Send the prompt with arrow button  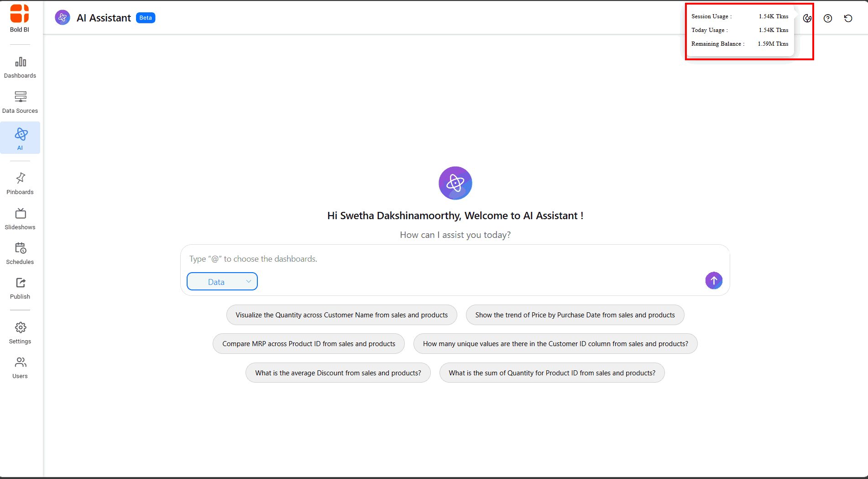tap(714, 280)
